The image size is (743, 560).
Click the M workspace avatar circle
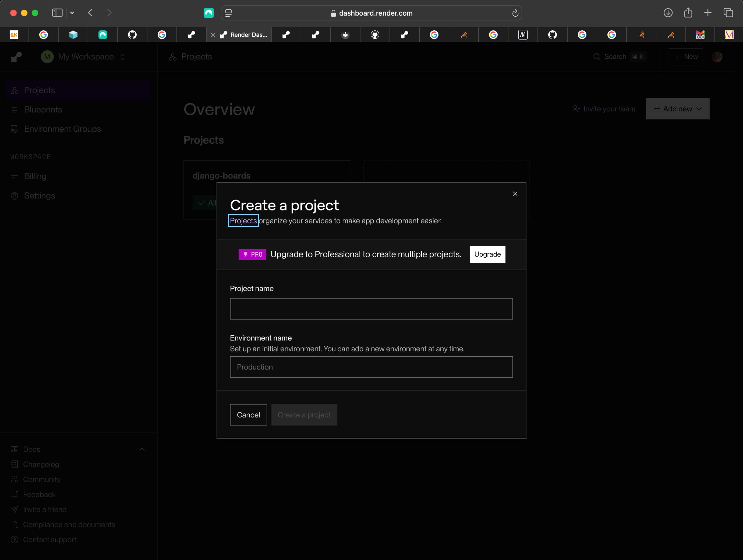click(47, 57)
